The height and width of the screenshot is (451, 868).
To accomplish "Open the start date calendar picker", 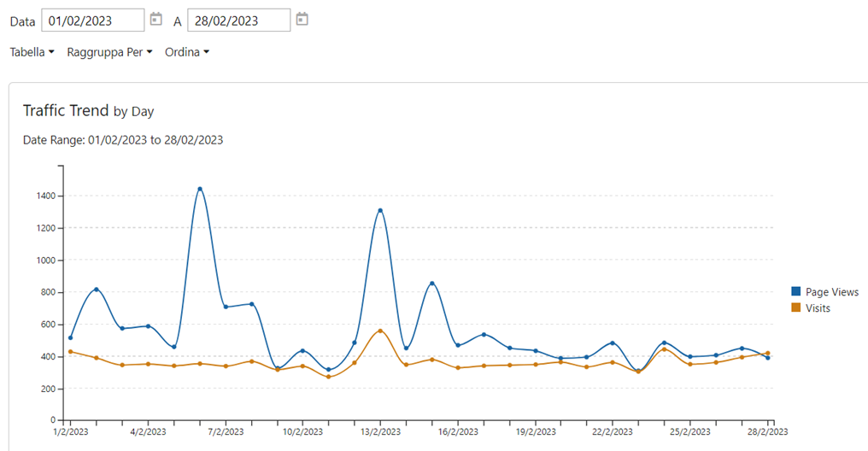I will point(155,19).
